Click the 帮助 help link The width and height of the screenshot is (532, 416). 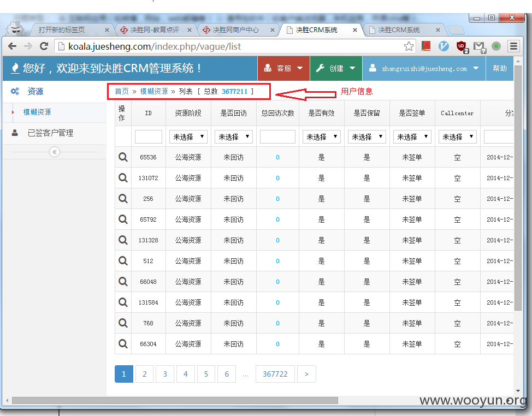[x=500, y=68]
